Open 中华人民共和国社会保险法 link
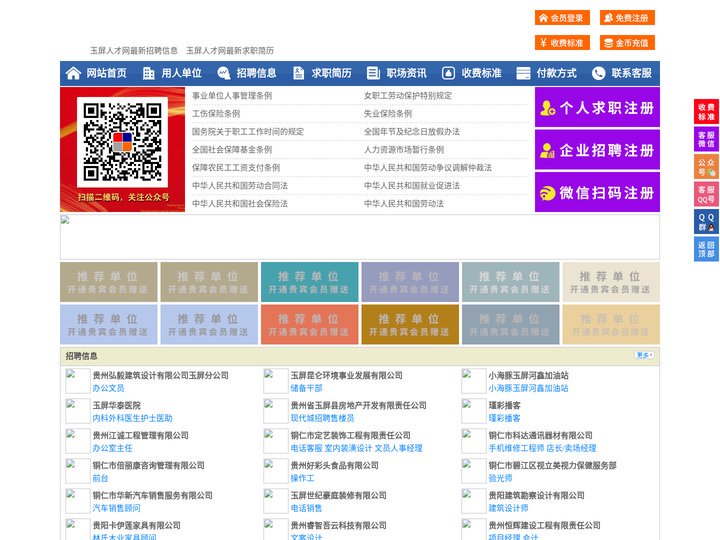This screenshot has width=720, height=540. (240, 203)
